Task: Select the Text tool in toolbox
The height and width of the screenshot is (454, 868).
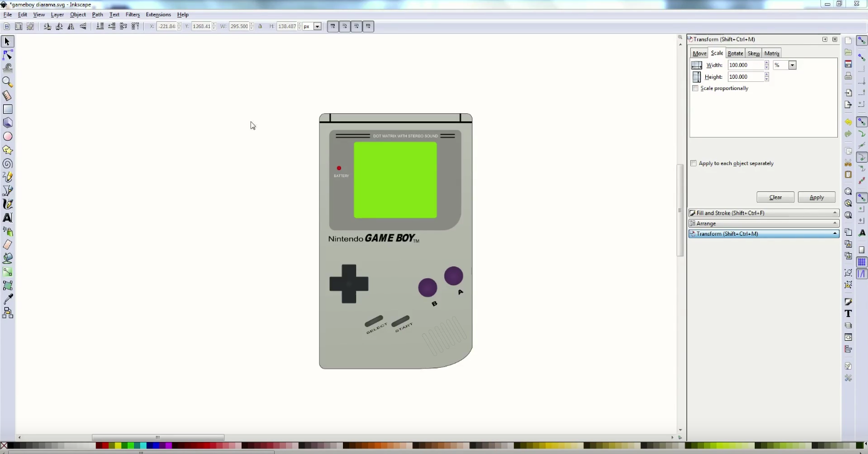Action: [8, 218]
